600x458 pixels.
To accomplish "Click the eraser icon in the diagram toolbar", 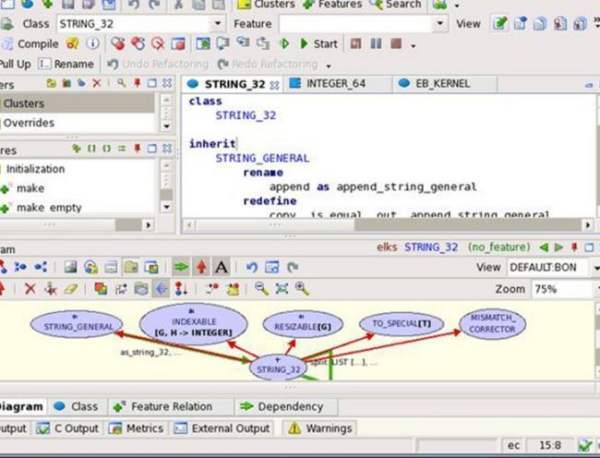I will coord(71,289).
